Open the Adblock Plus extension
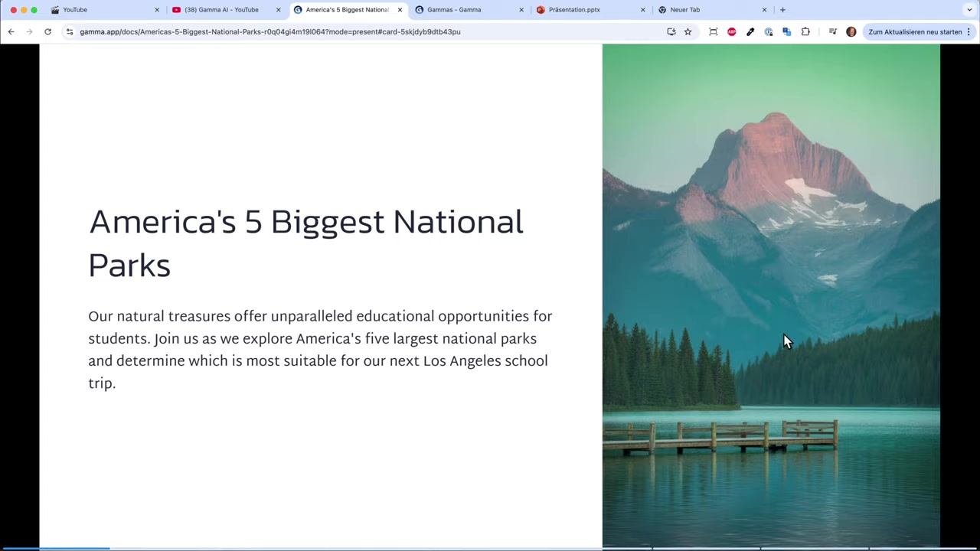Screen dimensions: 980x551 pyautogui.click(x=732, y=31)
